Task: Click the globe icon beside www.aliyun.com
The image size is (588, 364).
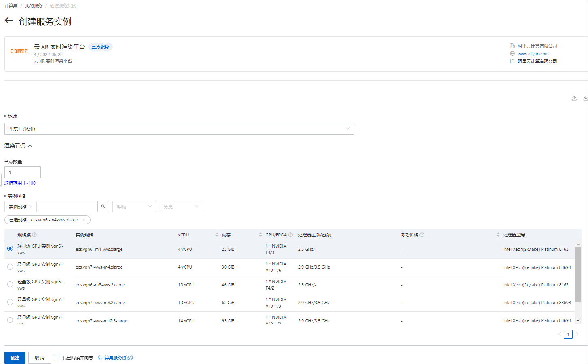Action: point(512,54)
